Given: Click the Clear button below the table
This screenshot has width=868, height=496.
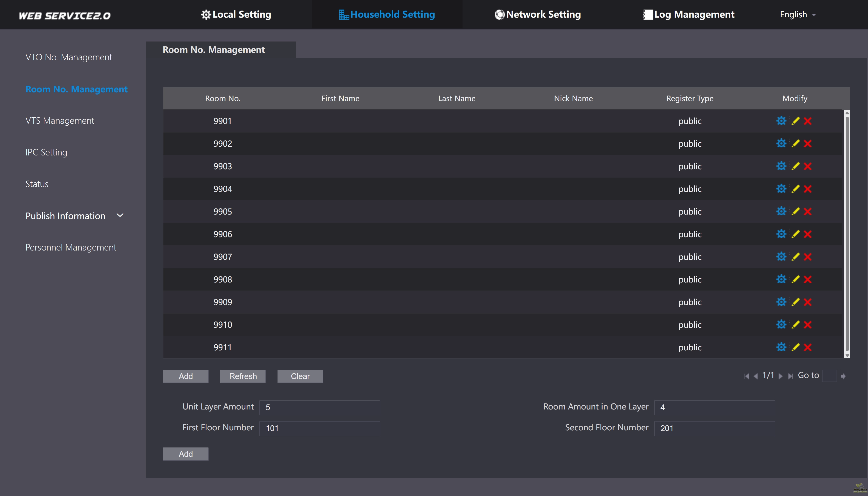Looking at the screenshot, I should tap(300, 376).
